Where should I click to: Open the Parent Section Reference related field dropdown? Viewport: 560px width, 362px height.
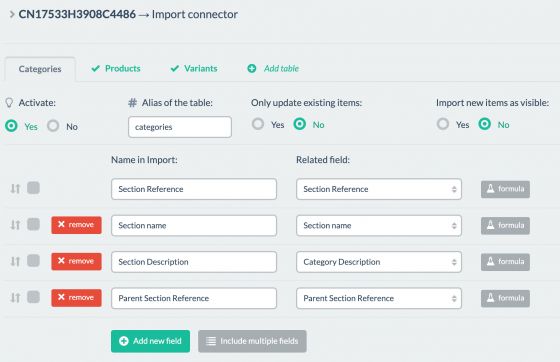coord(379,298)
